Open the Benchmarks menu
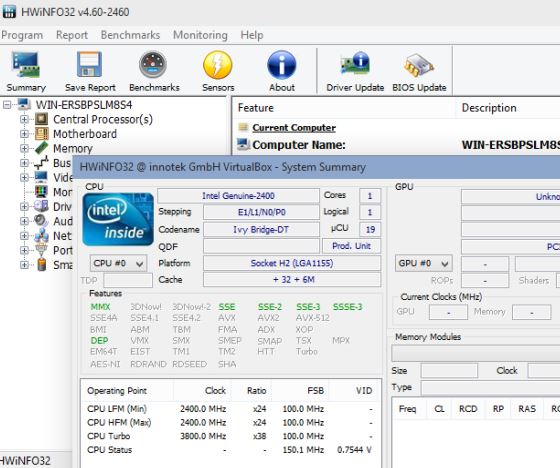Viewport: 560px width, 468px height. click(x=130, y=35)
